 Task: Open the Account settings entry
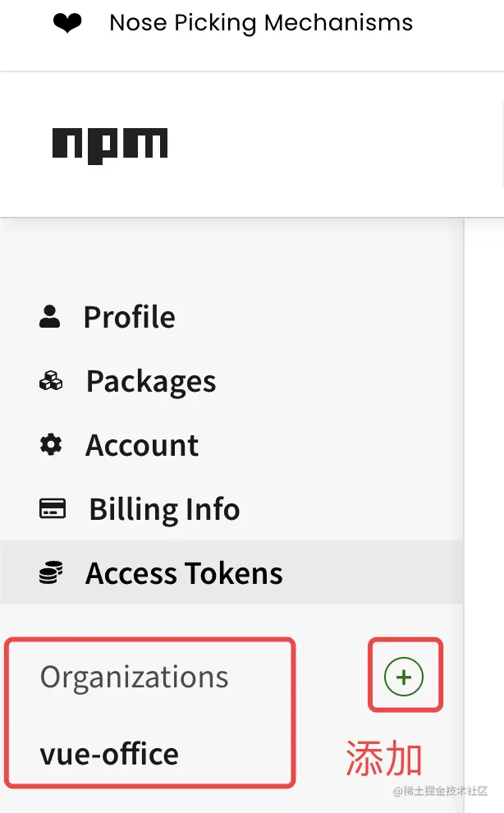tap(142, 445)
